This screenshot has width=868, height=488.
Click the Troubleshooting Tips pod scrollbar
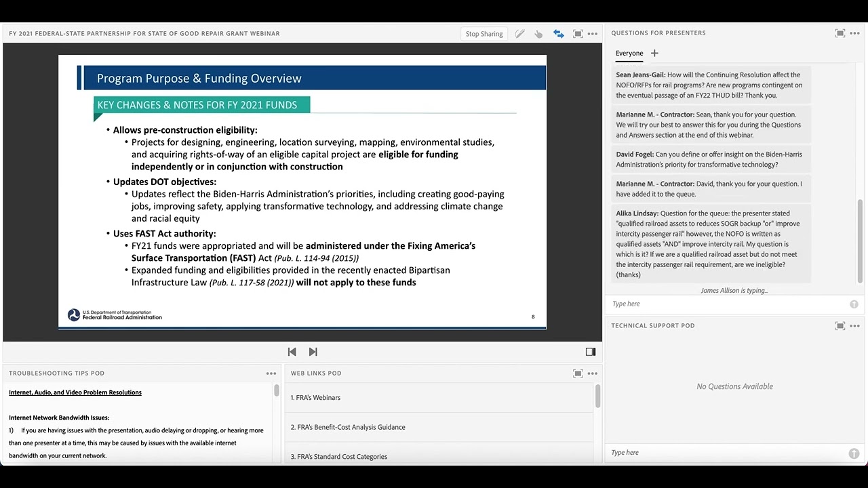(277, 390)
